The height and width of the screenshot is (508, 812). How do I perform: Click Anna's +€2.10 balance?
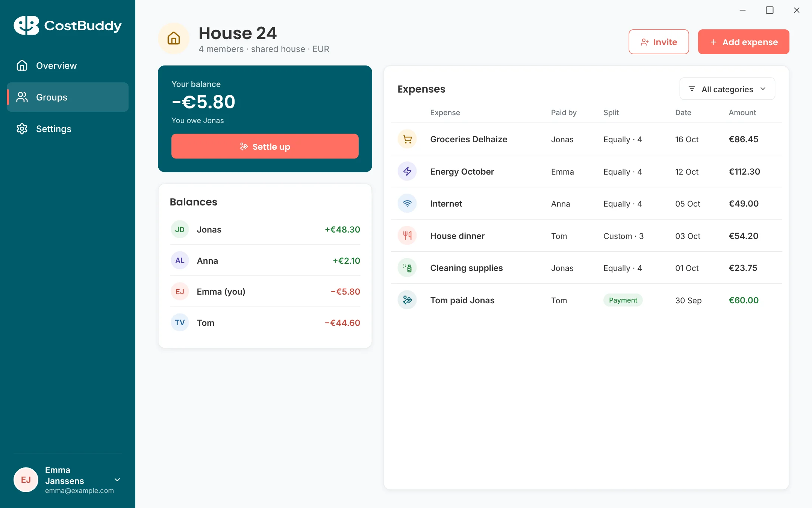346,260
